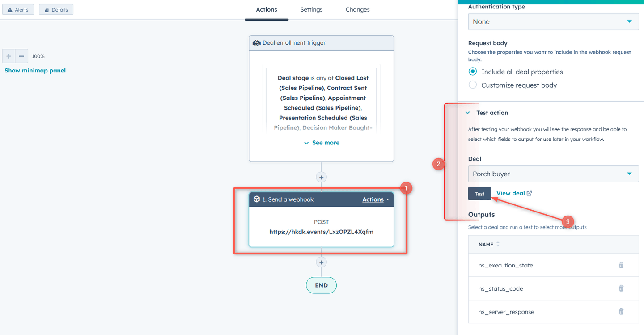Select the Include all deal properties option
This screenshot has width=644, height=335.
[472, 71]
